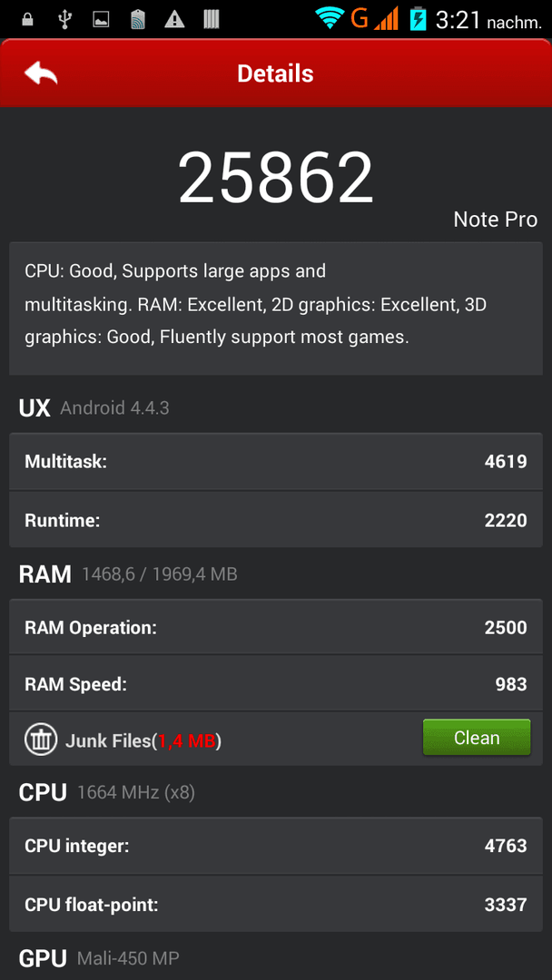Tap the USB icon in status bar
This screenshot has width=552, height=980.
(x=64, y=19)
